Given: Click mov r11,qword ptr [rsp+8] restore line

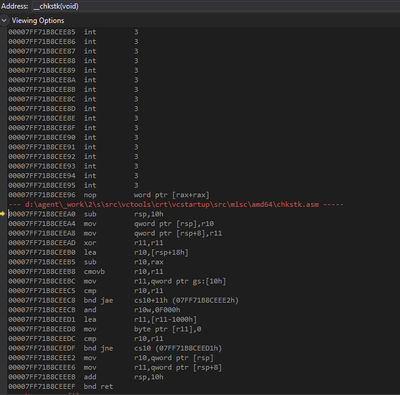Looking at the screenshot, I should (x=115, y=367).
